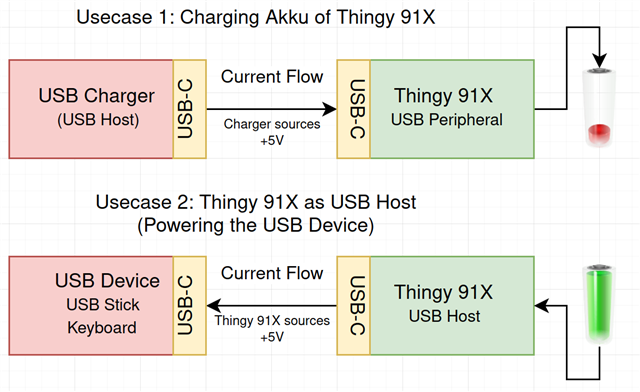Select the USB-C port of Thingy 91X Host

click(354, 305)
